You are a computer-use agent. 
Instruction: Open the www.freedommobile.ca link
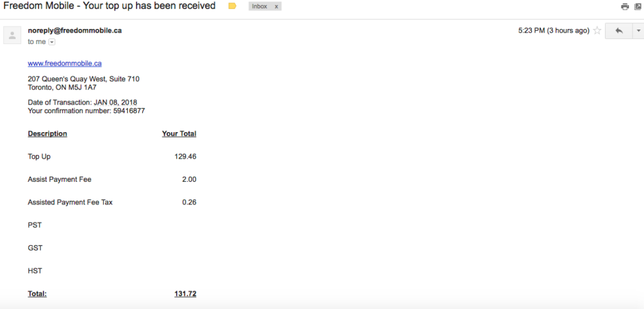pyautogui.click(x=65, y=64)
